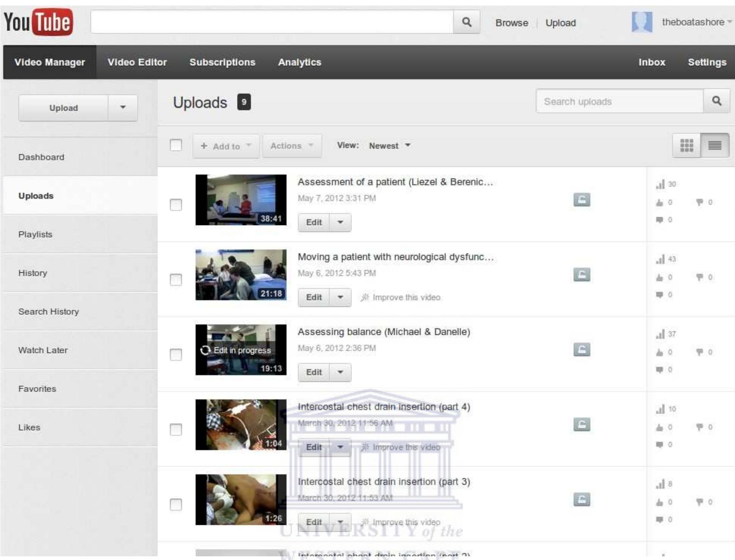Image resolution: width=735 pixels, height=560 pixels.
Task: Switch to list view layout icon
Action: click(715, 145)
